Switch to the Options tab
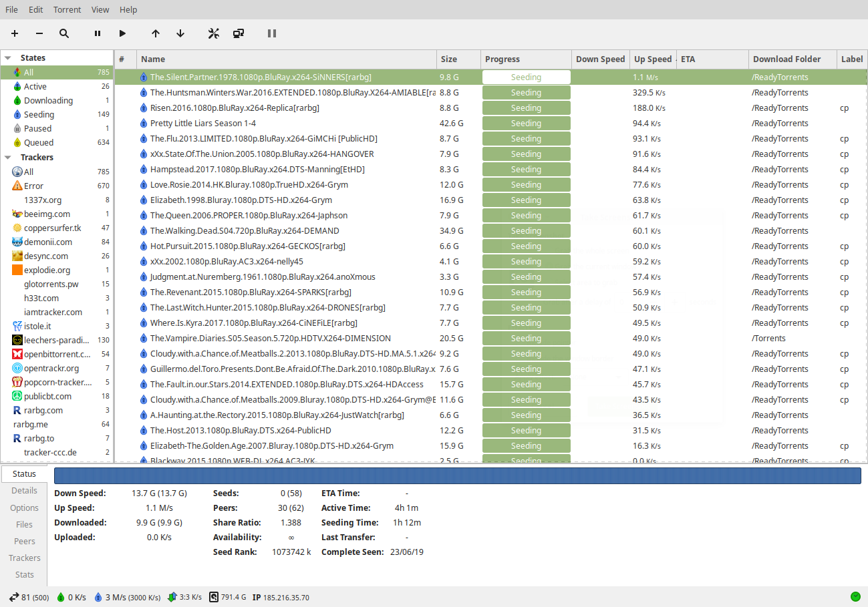The height and width of the screenshot is (607, 868). pos(24,508)
